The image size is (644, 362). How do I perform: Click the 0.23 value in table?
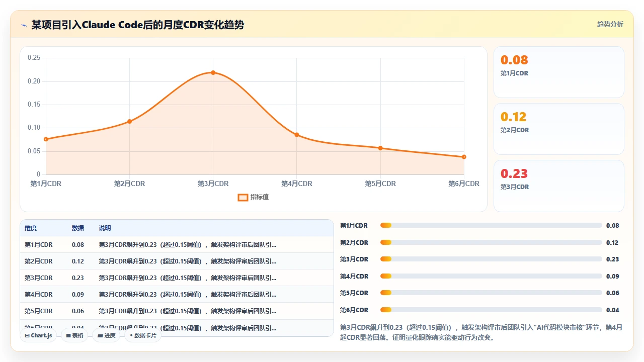(x=78, y=278)
